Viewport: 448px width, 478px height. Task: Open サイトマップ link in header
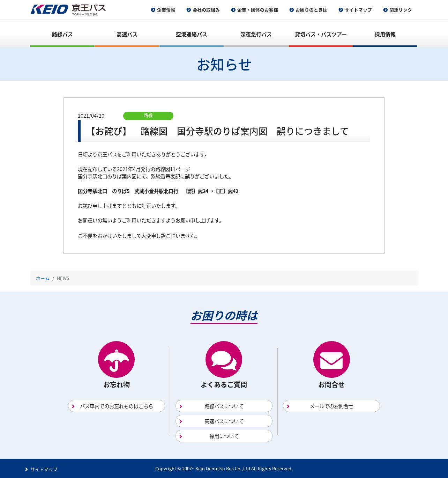pos(358,10)
